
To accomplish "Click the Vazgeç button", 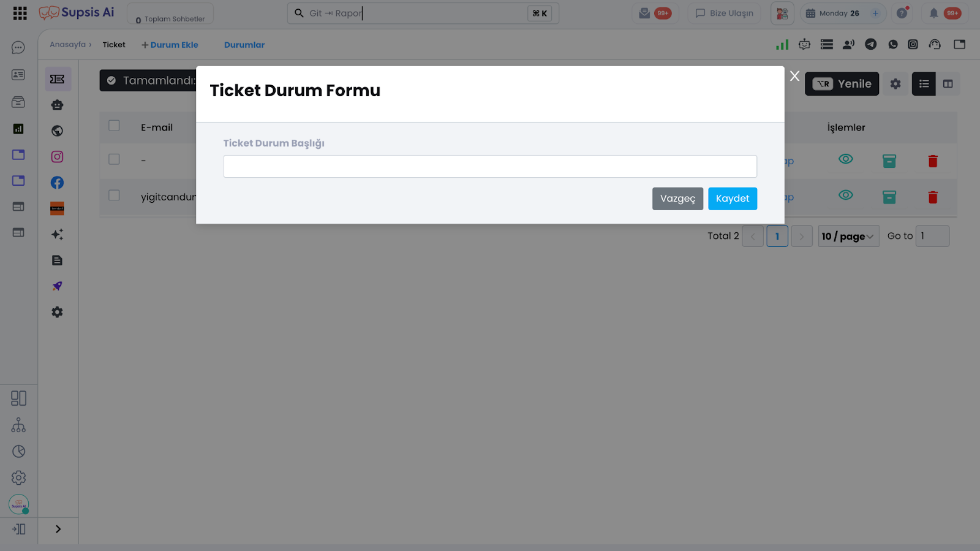I will pyautogui.click(x=677, y=199).
